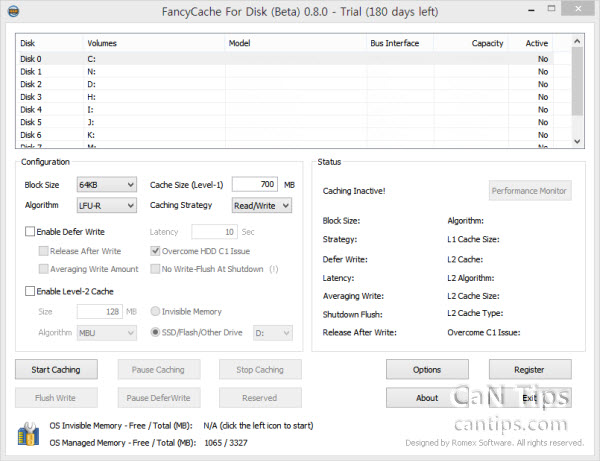Screen dimensions: 600x461
Task: Click the Cache Size Level-1 input field
Action: pyautogui.click(x=255, y=184)
